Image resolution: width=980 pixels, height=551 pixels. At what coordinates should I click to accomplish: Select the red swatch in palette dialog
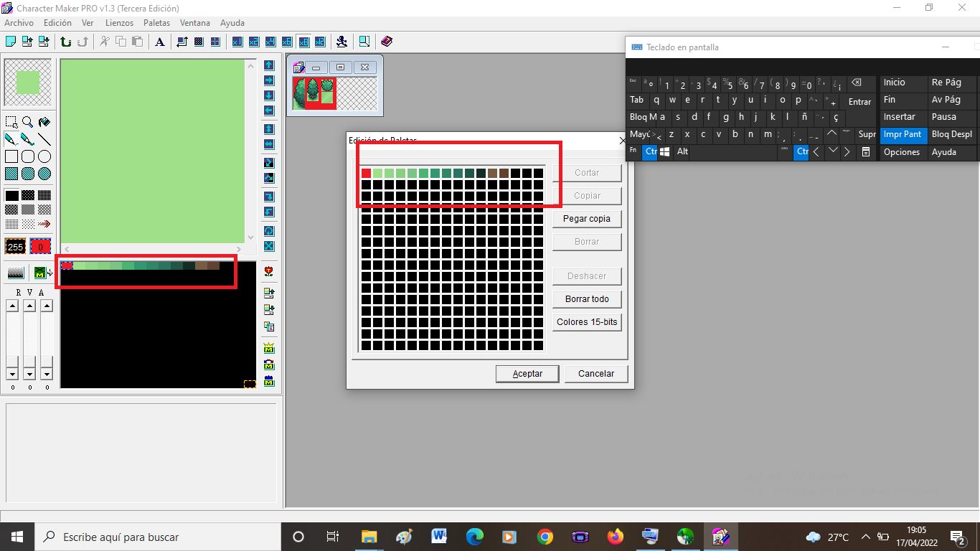[x=366, y=173]
